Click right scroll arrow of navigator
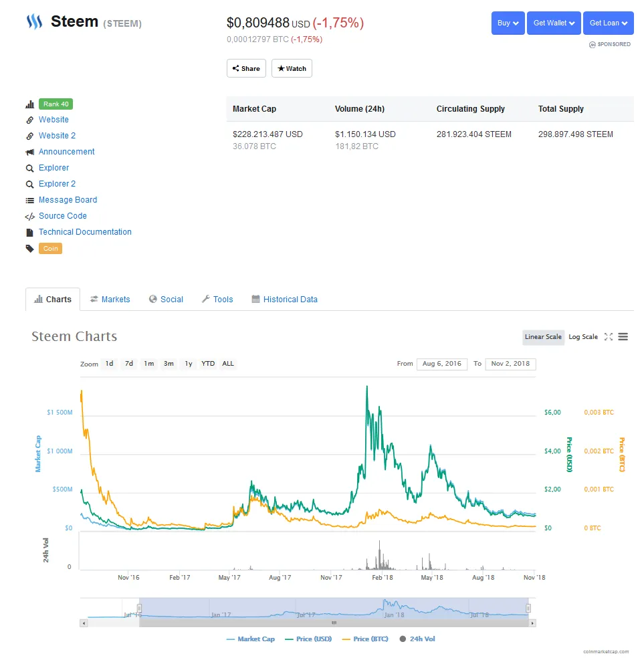Image resolution: width=644 pixels, height=670 pixels. [532, 623]
